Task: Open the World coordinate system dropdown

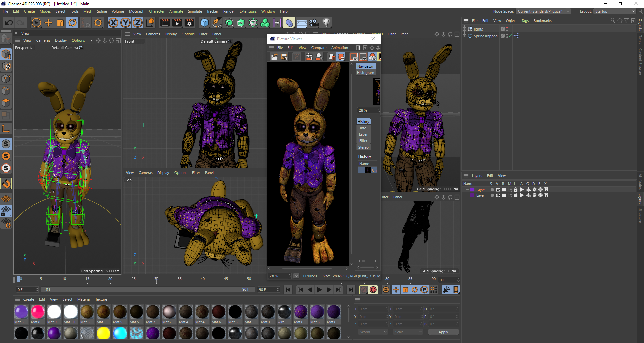Action: (x=373, y=332)
